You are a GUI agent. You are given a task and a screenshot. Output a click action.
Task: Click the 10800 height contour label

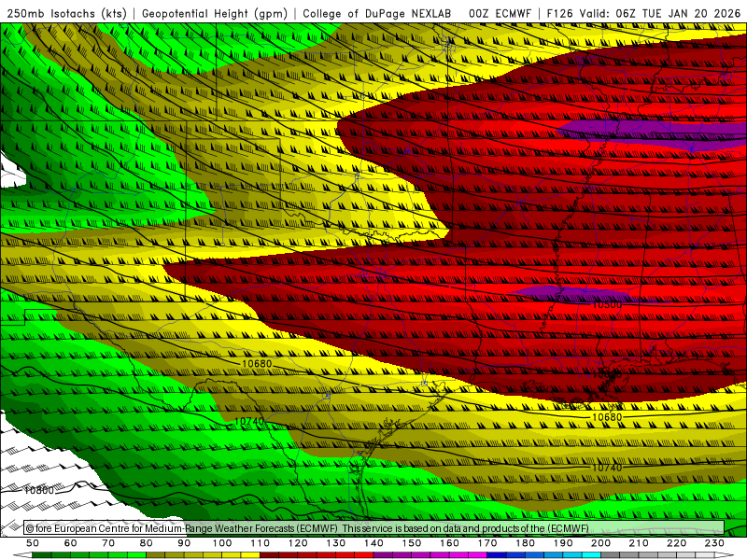[x=38, y=490]
